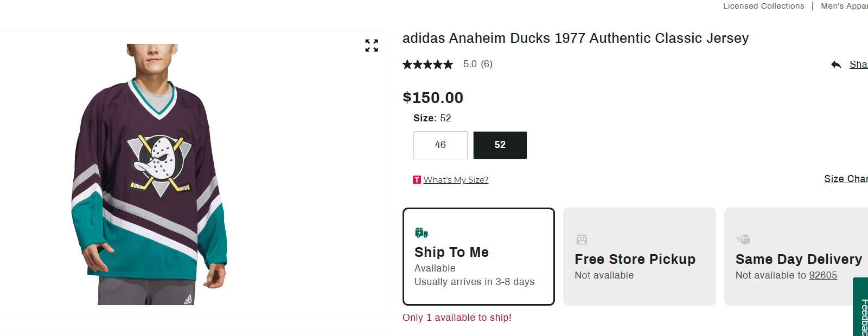Viewport: 868px width, 336px height.
Task: Click the red T size-finder icon
Action: point(417,180)
